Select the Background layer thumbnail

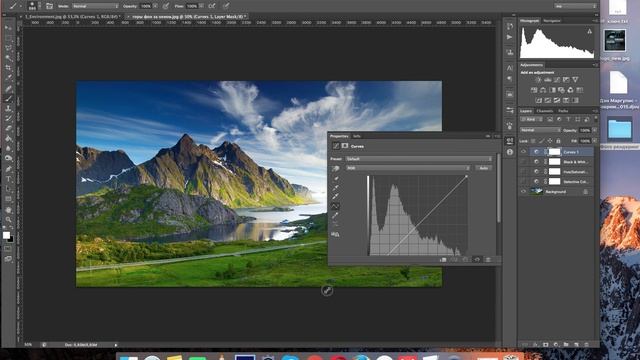click(536, 191)
